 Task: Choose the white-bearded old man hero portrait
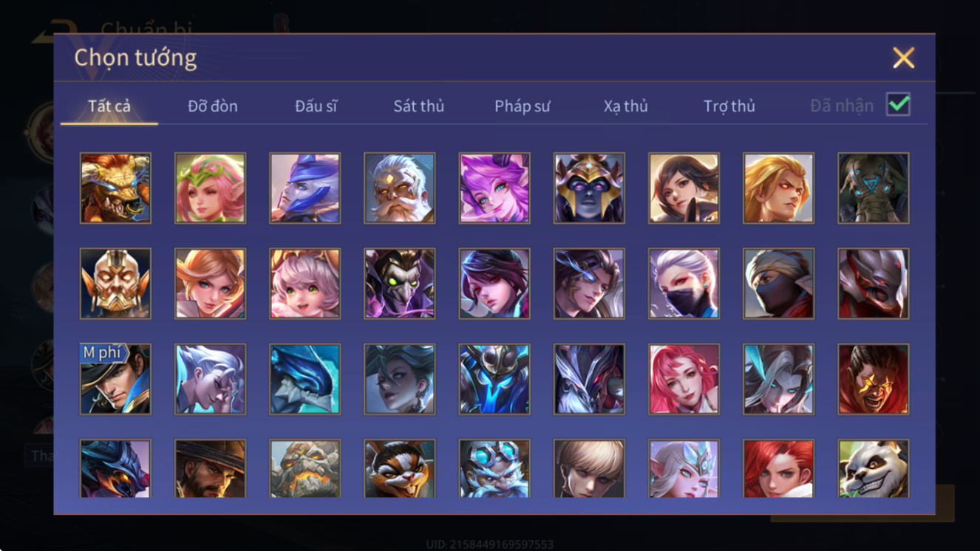point(399,188)
